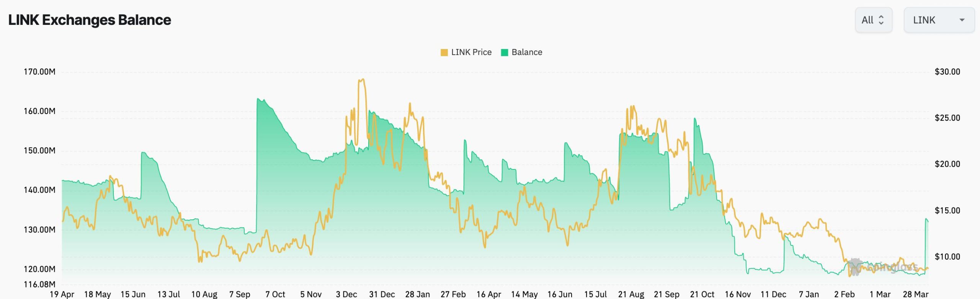The width and height of the screenshot is (980, 299).
Task: Click the 27 Feb date label
Action: coord(453,294)
